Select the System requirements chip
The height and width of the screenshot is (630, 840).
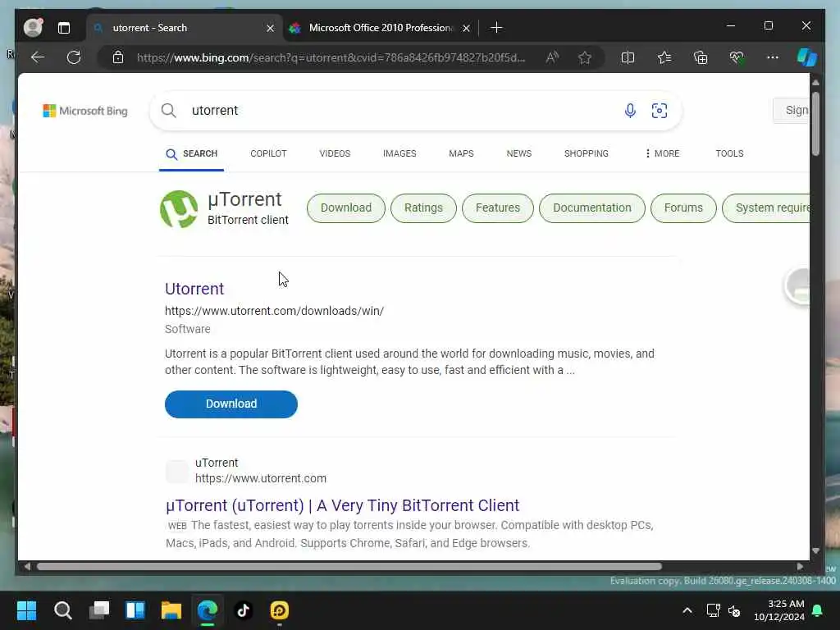[x=766, y=208]
